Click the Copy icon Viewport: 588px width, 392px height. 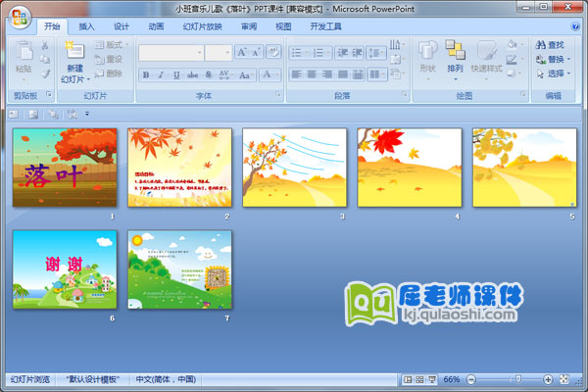tap(45, 59)
